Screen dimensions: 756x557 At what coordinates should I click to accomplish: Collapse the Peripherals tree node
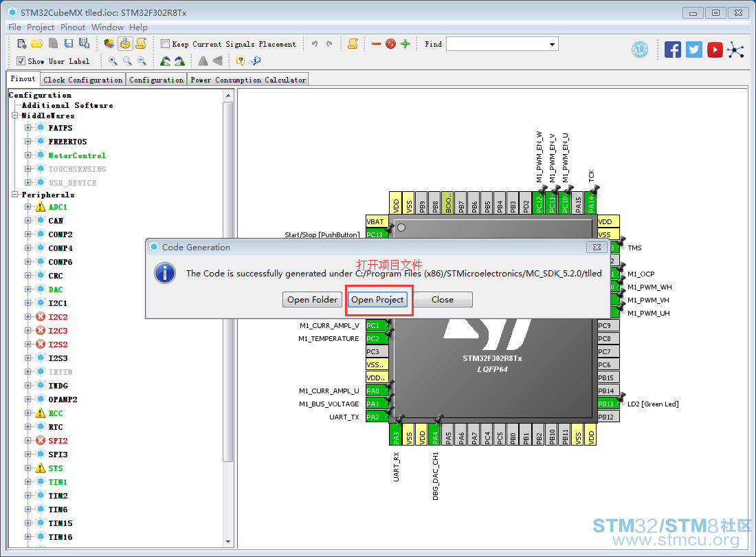click(15, 195)
